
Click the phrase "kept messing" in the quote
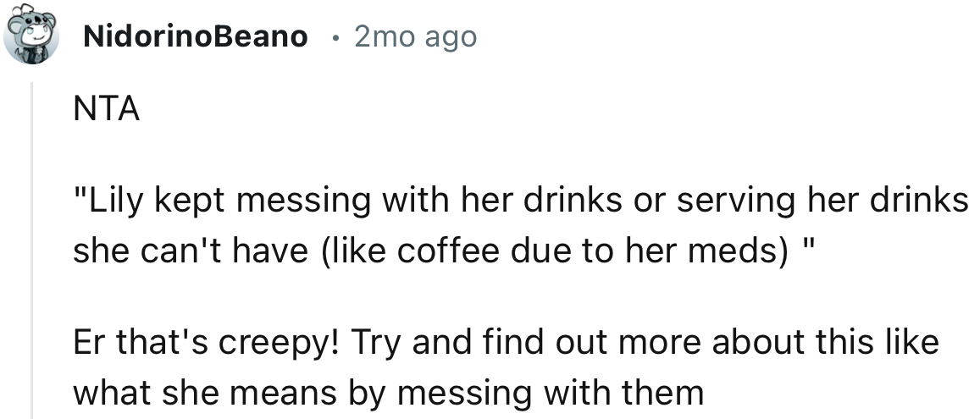click(x=251, y=201)
